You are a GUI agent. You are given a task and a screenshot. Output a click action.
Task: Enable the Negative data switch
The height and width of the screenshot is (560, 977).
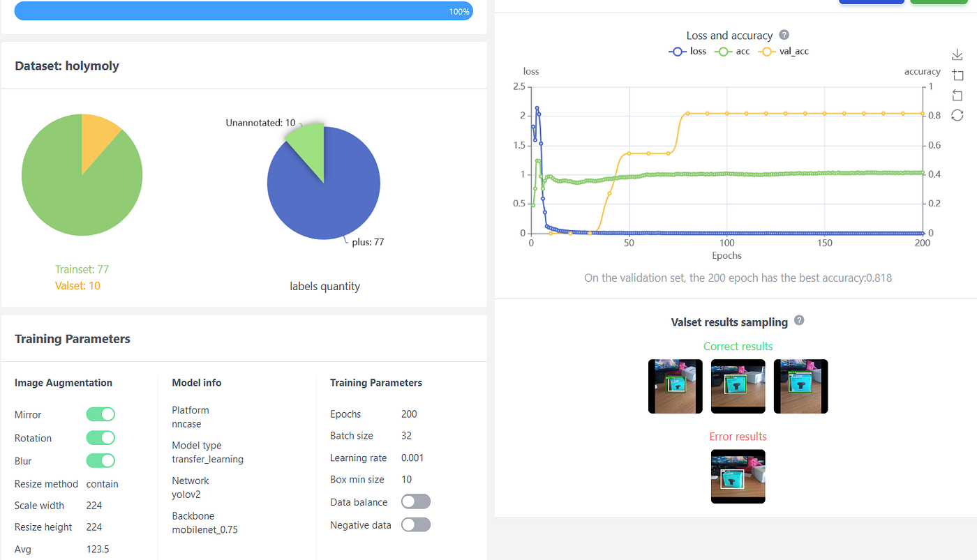point(416,525)
